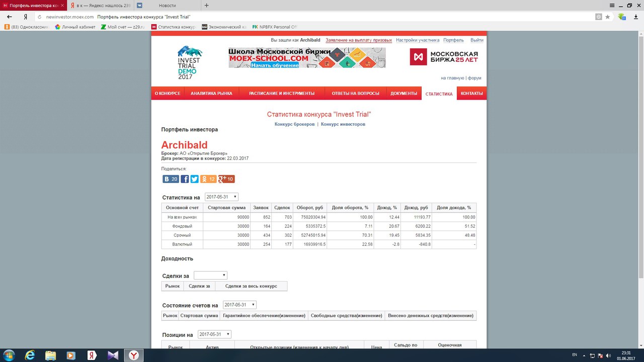Open the Аналитика рынка menu item
Viewport: 644px width, 362px height.
[211, 94]
